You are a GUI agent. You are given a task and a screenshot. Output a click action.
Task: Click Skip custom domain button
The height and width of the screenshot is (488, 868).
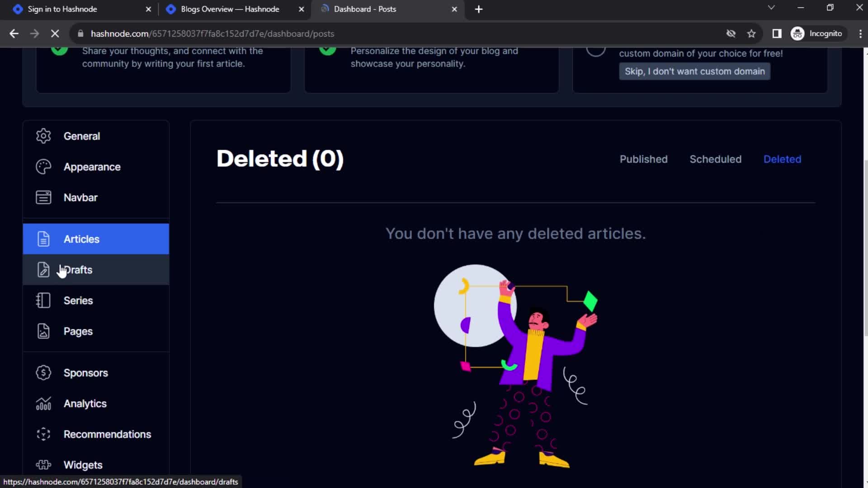pyautogui.click(x=694, y=71)
